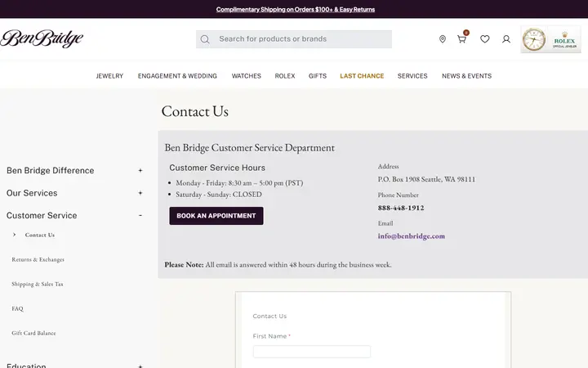Open the Engagement & Wedding menu

pos(177,76)
